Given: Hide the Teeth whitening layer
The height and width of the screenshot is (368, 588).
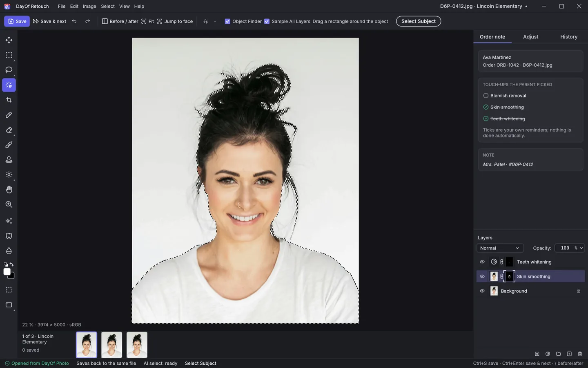Looking at the screenshot, I should 482,262.
